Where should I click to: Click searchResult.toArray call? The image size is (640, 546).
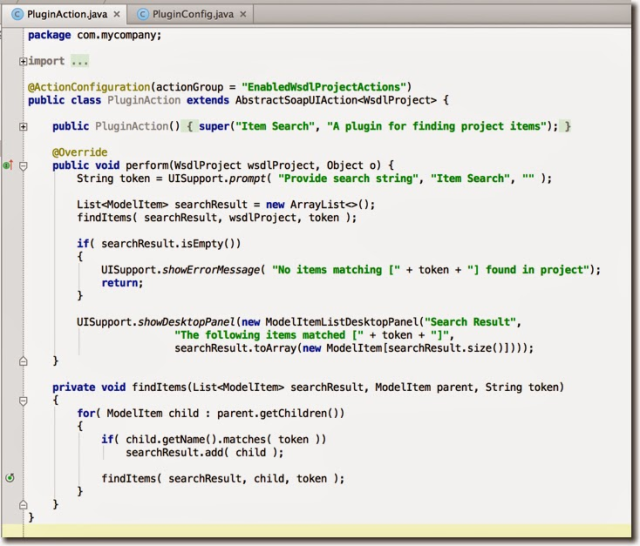coord(238,348)
